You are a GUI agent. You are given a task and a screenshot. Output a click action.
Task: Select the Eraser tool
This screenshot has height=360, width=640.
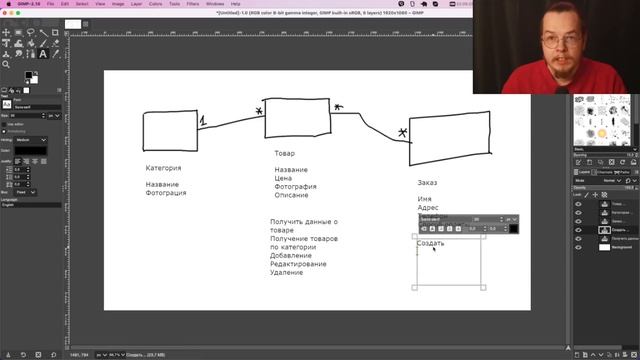56,43
